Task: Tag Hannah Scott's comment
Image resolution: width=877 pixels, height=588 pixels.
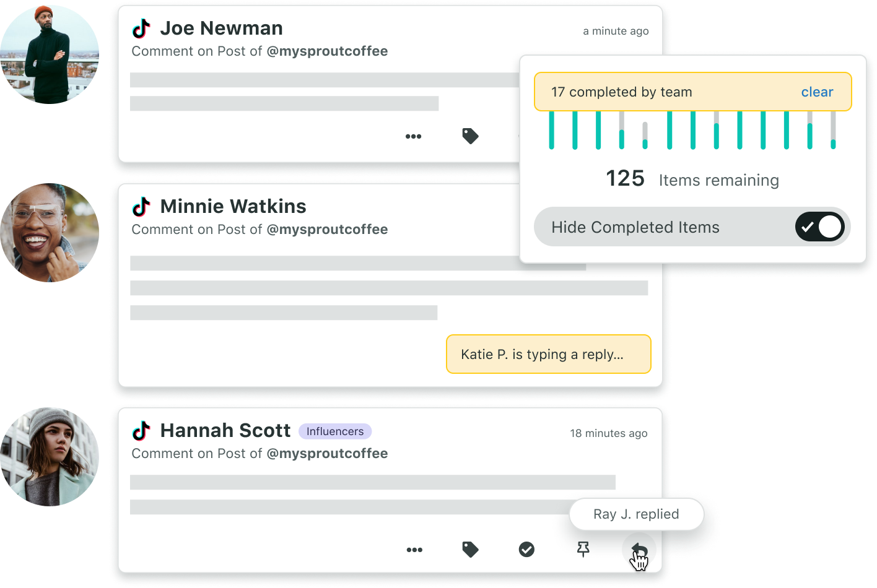Action: coord(470,550)
